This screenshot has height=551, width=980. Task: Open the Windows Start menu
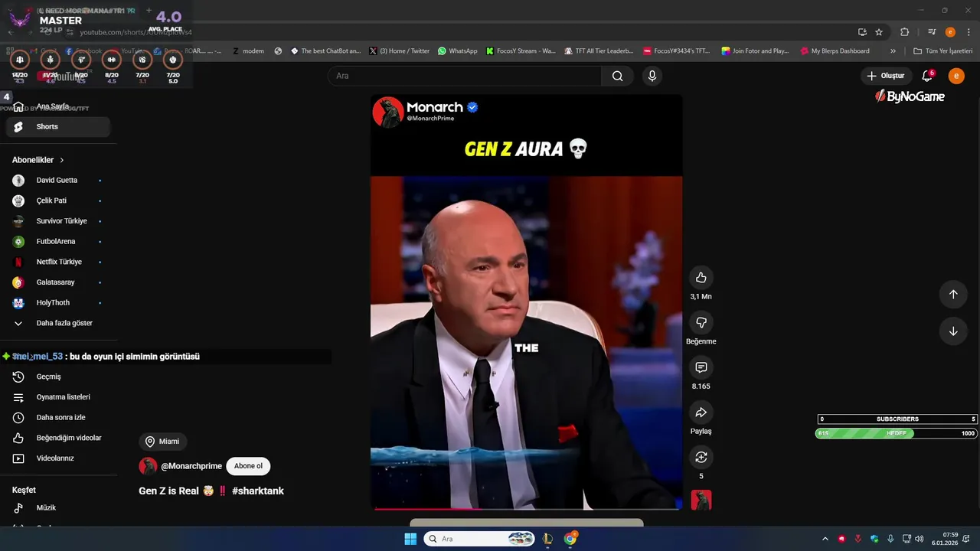[x=410, y=539]
